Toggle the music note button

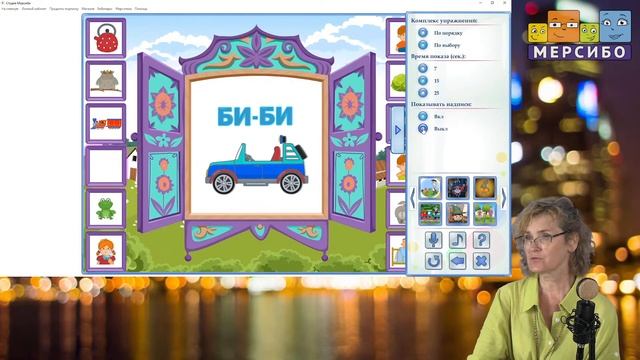(x=457, y=240)
